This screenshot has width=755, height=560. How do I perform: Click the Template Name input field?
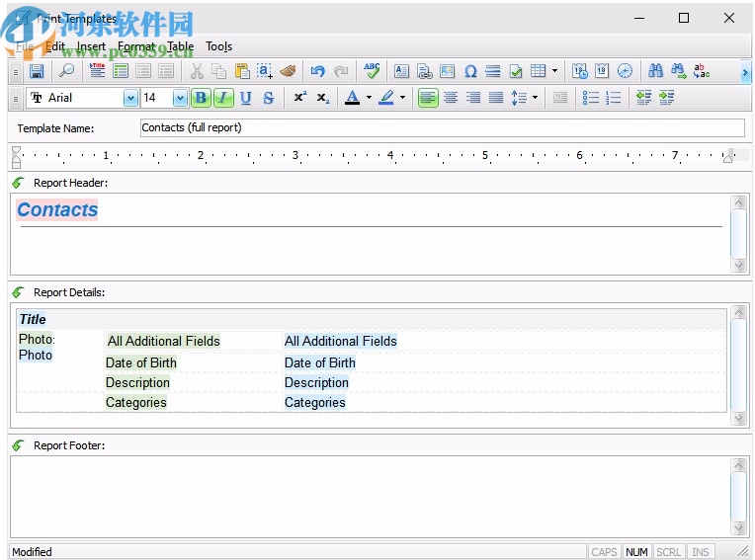click(443, 128)
